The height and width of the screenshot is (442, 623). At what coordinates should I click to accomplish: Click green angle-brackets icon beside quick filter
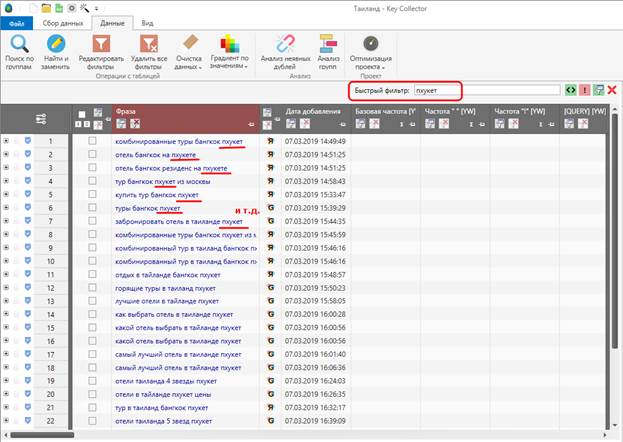click(x=571, y=90)
